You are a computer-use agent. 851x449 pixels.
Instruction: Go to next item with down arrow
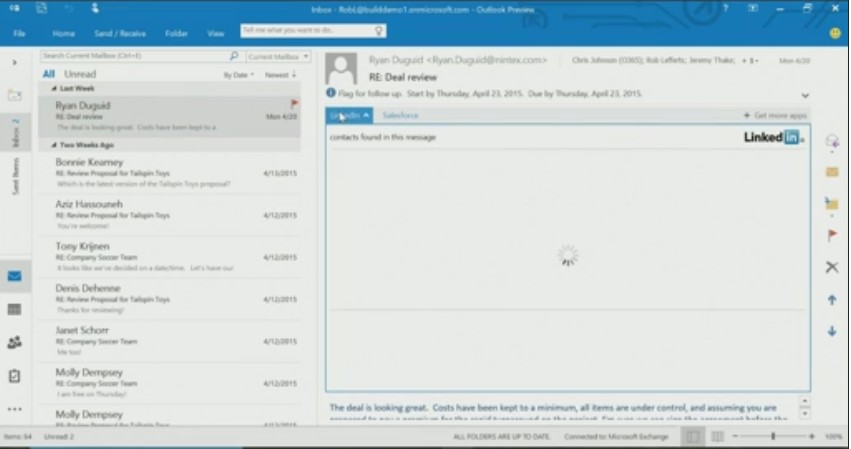point(832,331)
